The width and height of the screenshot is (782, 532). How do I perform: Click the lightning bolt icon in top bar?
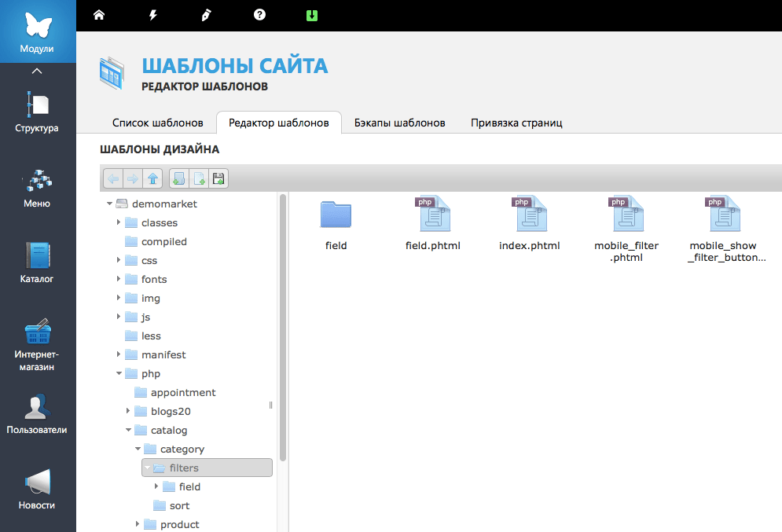pos(153,15)
